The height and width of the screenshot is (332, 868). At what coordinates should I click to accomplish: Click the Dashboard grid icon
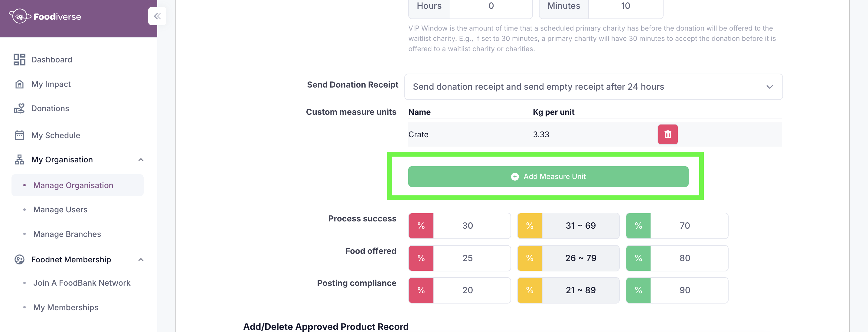20,60
